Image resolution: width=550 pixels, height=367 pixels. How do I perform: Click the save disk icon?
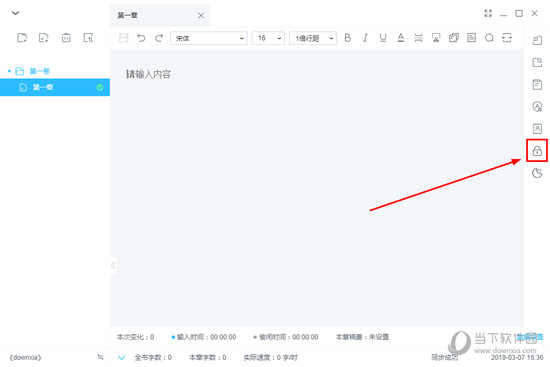coord(123,38)
